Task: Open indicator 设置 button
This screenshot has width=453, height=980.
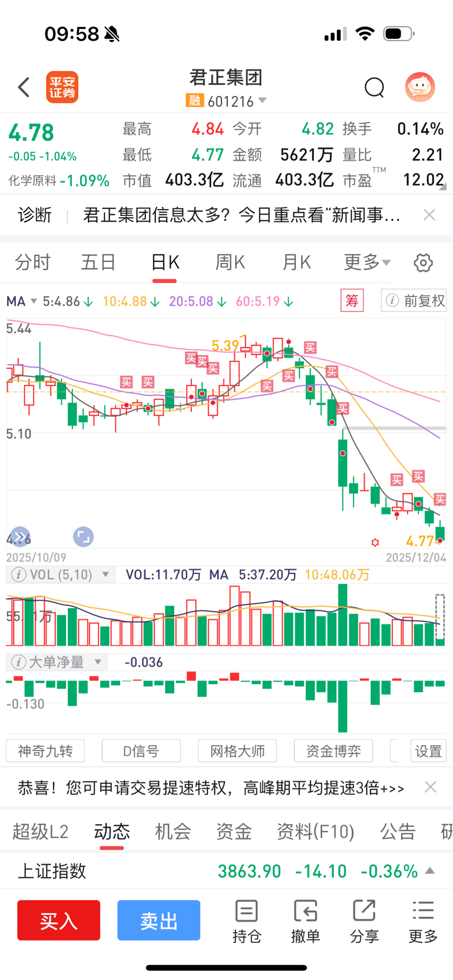Action: 428,751
